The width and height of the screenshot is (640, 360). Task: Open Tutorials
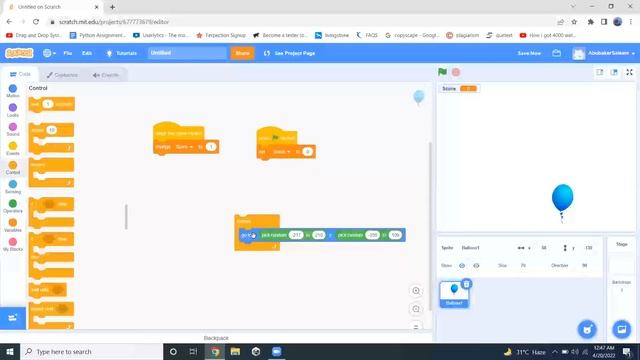[x=122, y=53]
